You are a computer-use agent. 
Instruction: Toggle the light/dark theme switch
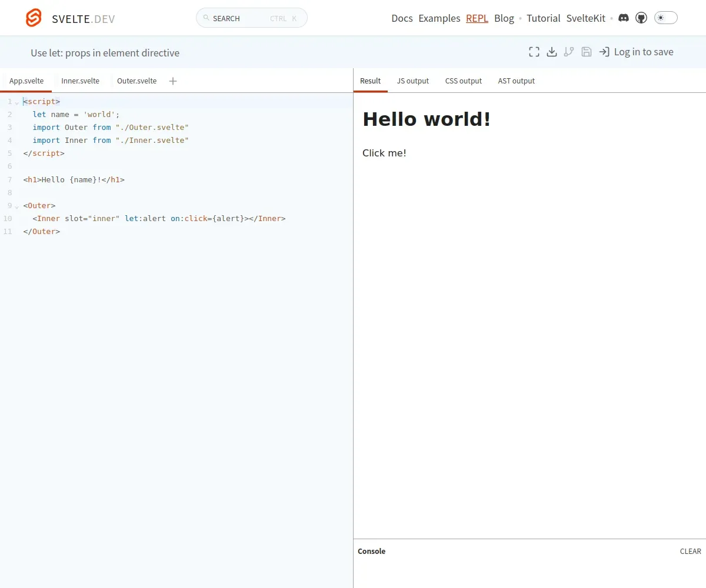pyautogui.click(x=665, y=18)
